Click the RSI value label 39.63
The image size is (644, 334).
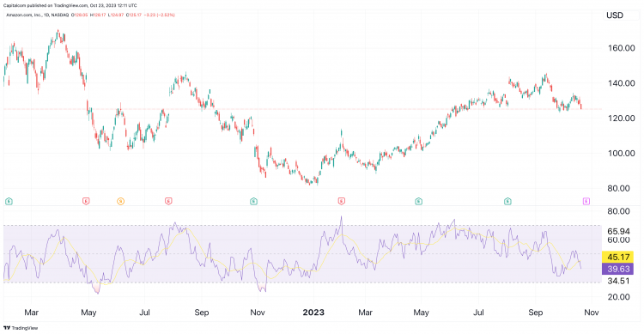(617, 269)
